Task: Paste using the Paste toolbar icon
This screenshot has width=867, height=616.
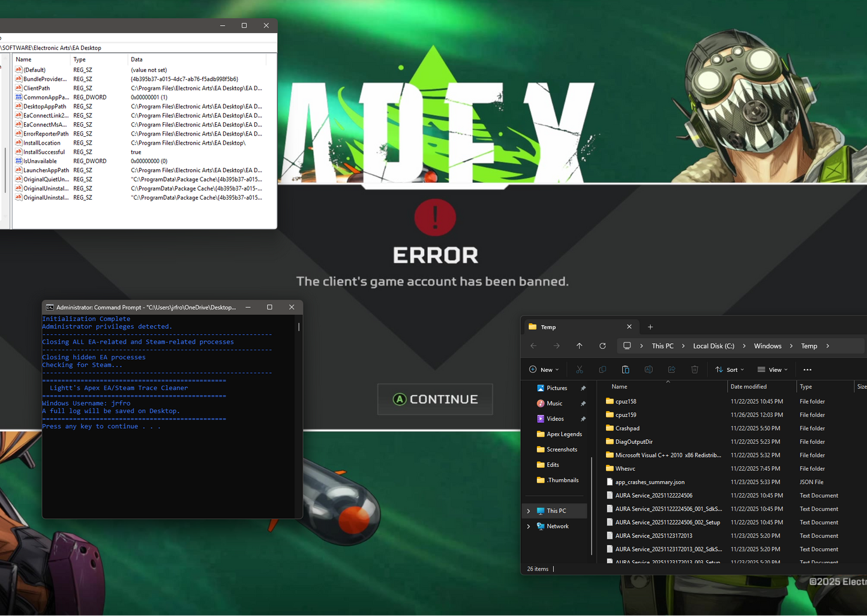Action: point(625,369)
